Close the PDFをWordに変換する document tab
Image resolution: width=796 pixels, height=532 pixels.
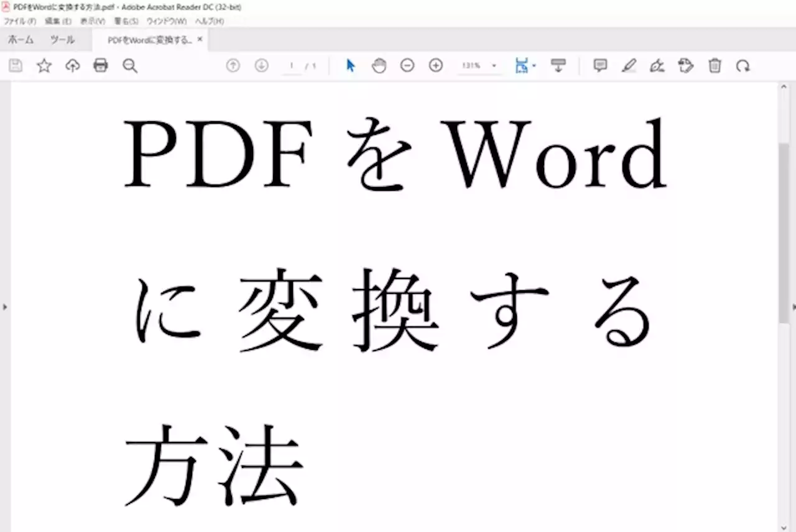coord(200,39)
